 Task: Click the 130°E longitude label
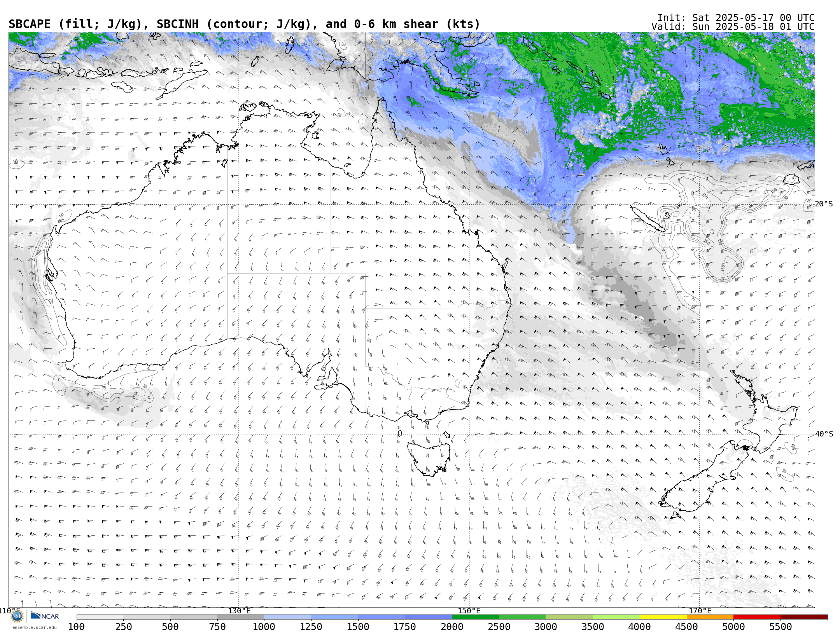(x=239, y=611)
